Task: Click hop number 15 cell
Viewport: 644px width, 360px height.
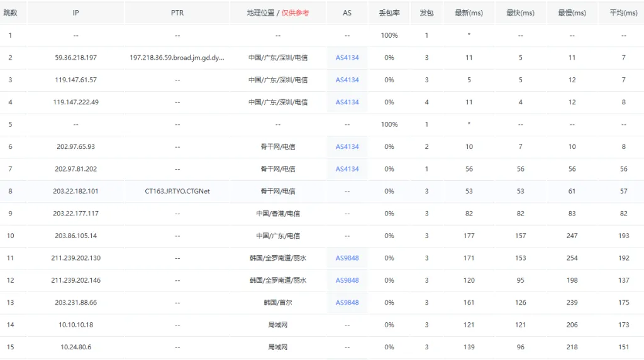Action: pyautogui.click(x=10, y=347)
